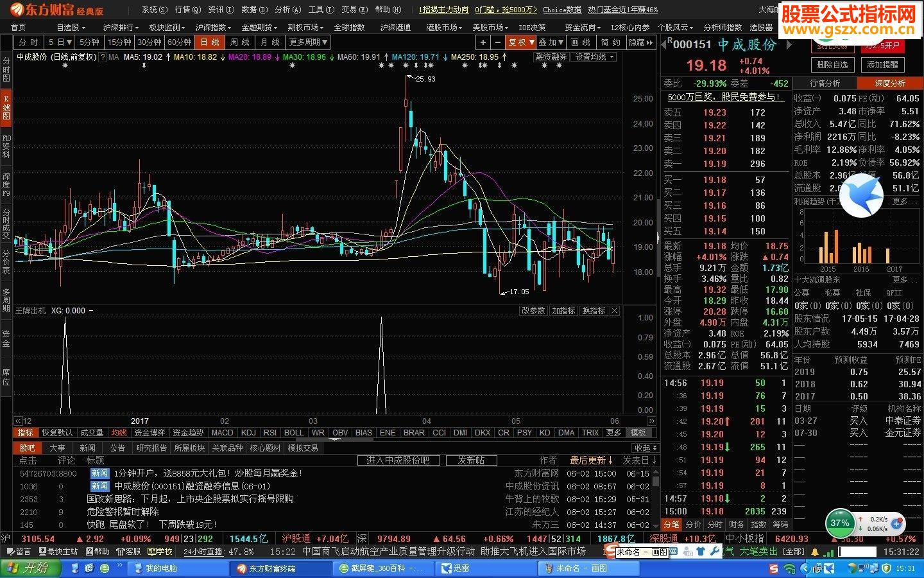Open the 行情(Q) menu
This screenshot has height=578, width=924.
[187, 10]
